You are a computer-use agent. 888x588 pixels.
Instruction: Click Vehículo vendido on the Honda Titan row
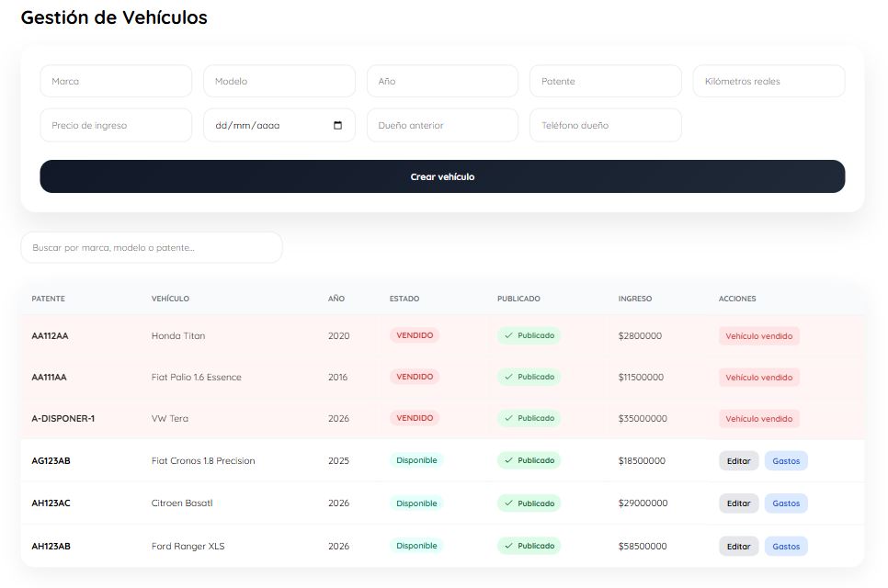(x=757, y=335)
